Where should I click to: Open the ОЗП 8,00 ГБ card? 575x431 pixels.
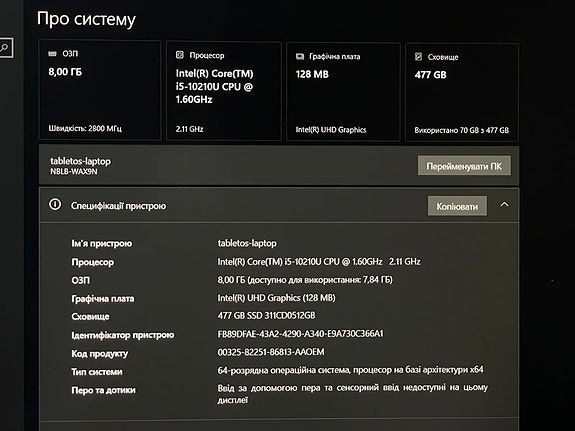[100, 90]
